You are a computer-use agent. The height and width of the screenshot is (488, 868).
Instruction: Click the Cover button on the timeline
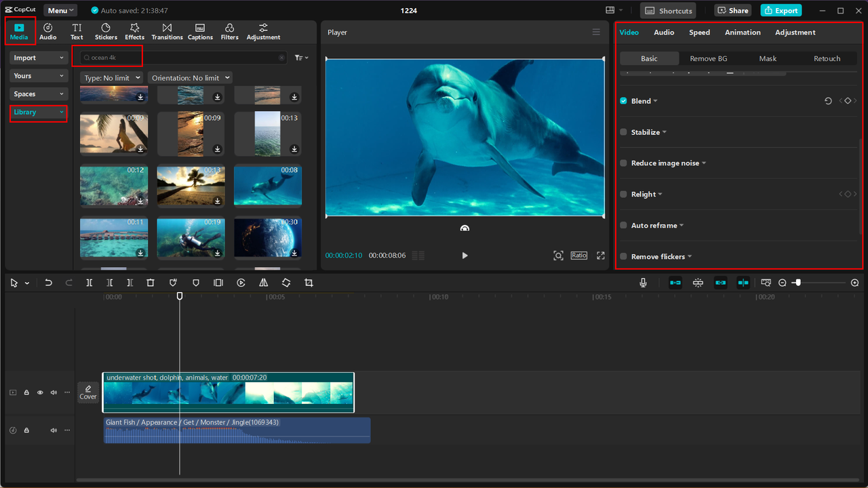pos(88,392)
